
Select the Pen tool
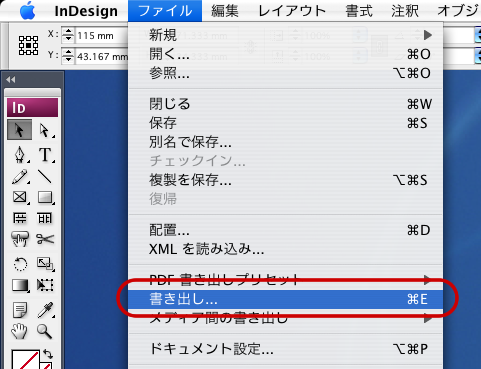click(x=20, y=155)
